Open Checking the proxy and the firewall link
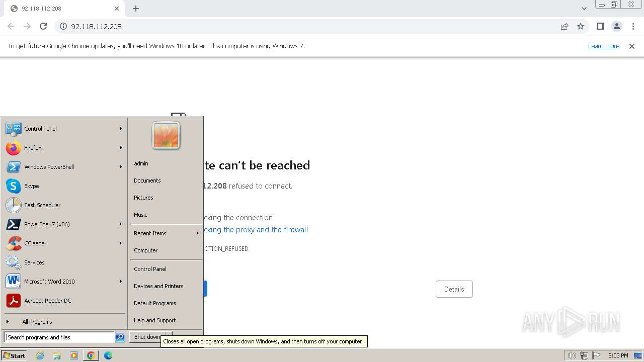Screen dimensions: 644x362 coord(256,230)
